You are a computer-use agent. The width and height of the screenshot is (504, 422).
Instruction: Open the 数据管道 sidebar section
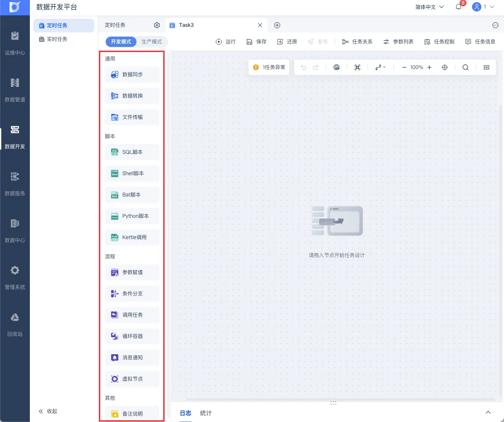point(15,90)
